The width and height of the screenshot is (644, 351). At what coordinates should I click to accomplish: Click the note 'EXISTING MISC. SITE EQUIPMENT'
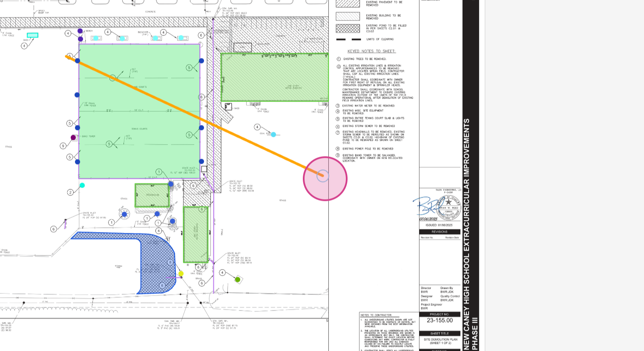[x=363, y=110]
